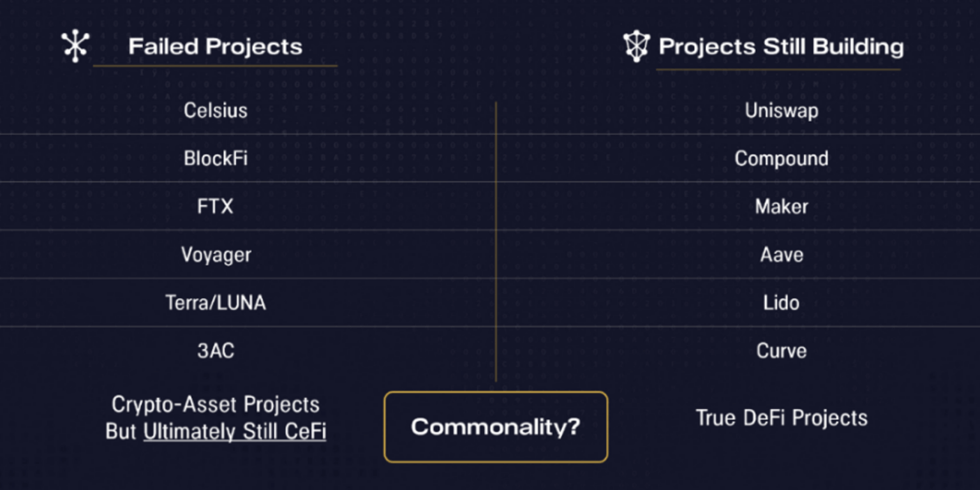Click the True DeFi Projects caption
980x490 pixels.
[782, 418]
